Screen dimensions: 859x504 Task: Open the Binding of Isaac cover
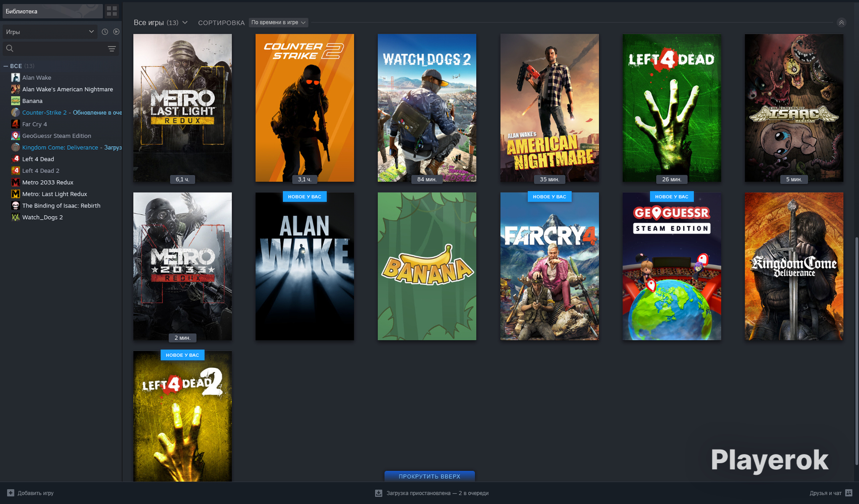click(x=794, y=108)
